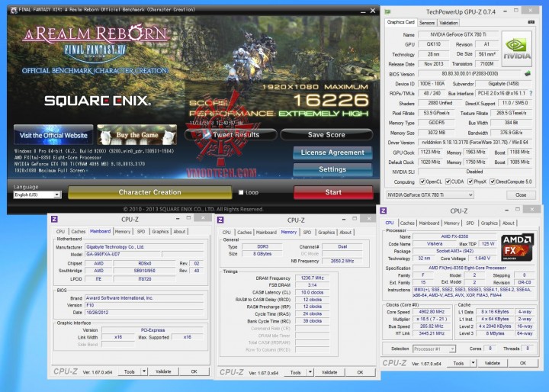Image resolution: width=549 pixels, height=392 pixels.
Task: Click the NVIDIA logo in GPU-Z
Action: pyautogui.click(x=517, y=49)
